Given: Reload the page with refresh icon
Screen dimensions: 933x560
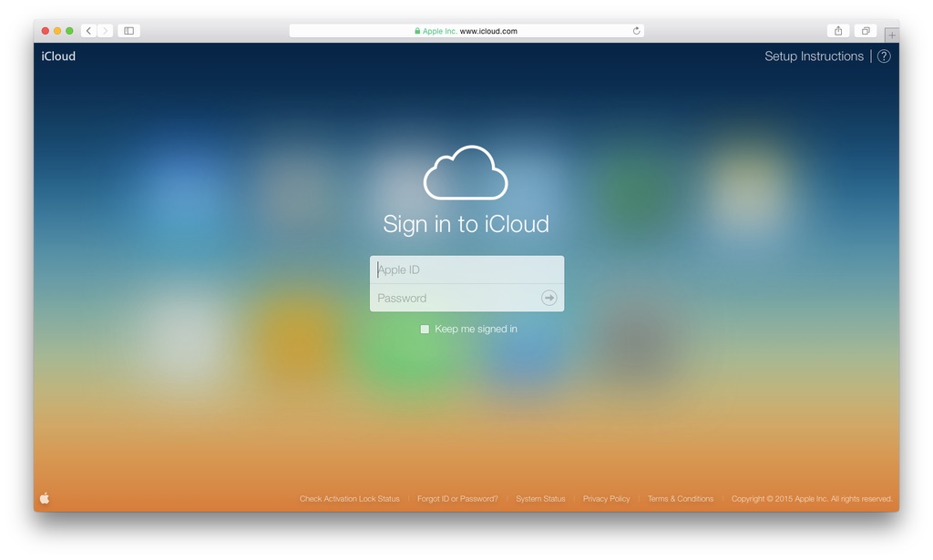Looking at the screenshot, I should point(636,31).
